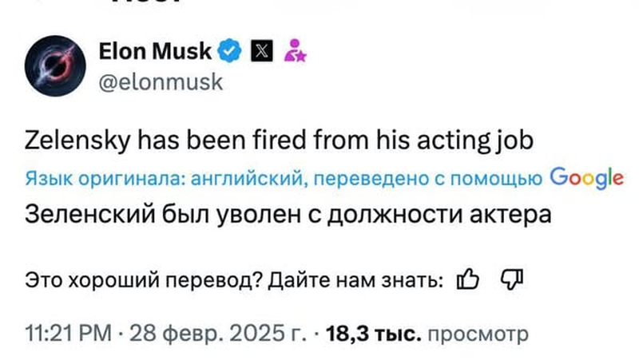The height and width of the screenshot is (364, 639).
Task: Click the purple person-star icon
Action: [296, 52]
